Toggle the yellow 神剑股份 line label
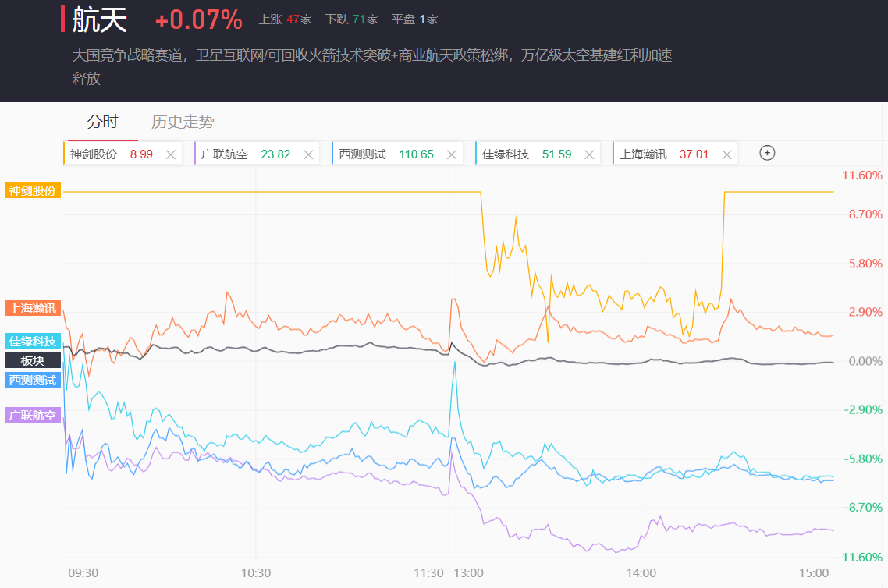This screenshot has height=588, width=888. (x=32, y=190)
